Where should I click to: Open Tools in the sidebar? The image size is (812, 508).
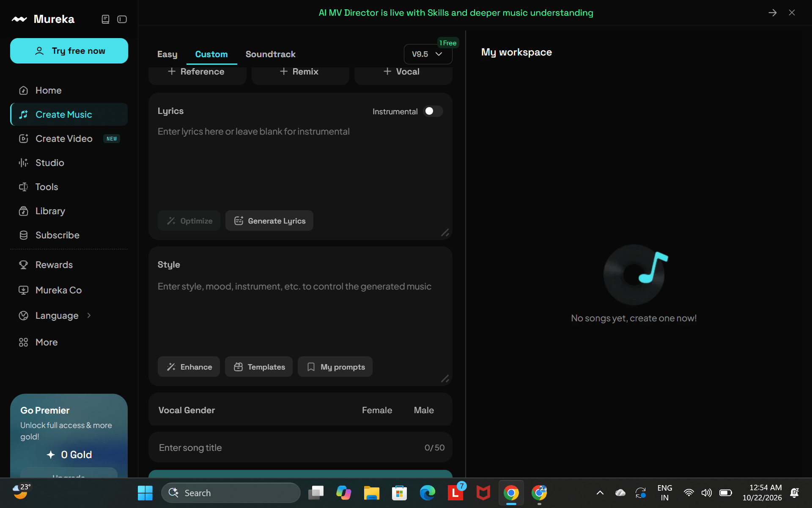coord(69,187)
